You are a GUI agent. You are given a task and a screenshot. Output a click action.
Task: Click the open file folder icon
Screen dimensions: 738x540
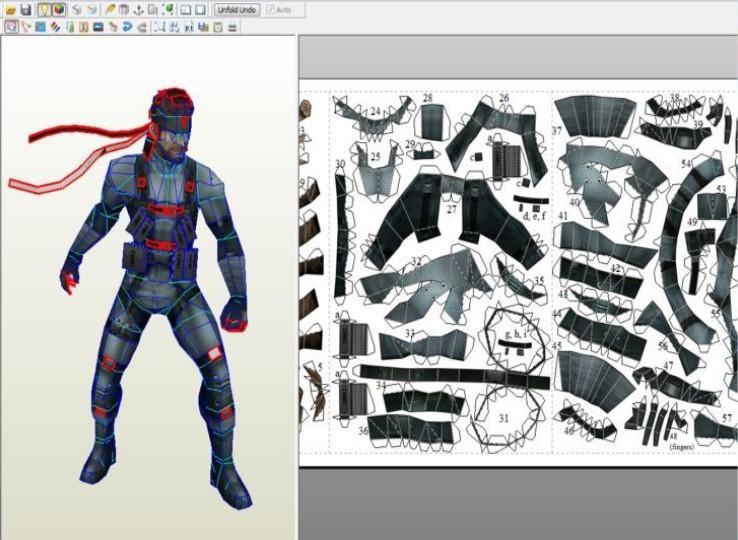click(10, 9)
